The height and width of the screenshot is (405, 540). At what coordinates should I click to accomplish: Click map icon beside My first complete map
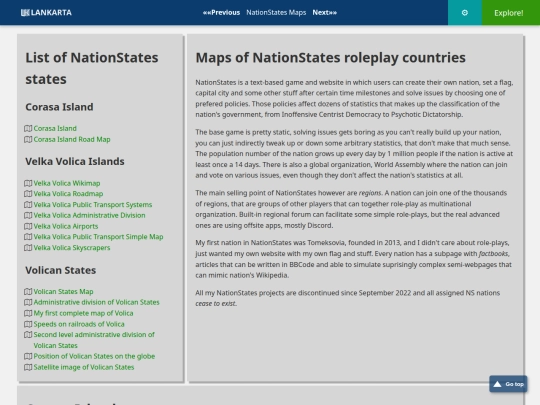(28, 313)
